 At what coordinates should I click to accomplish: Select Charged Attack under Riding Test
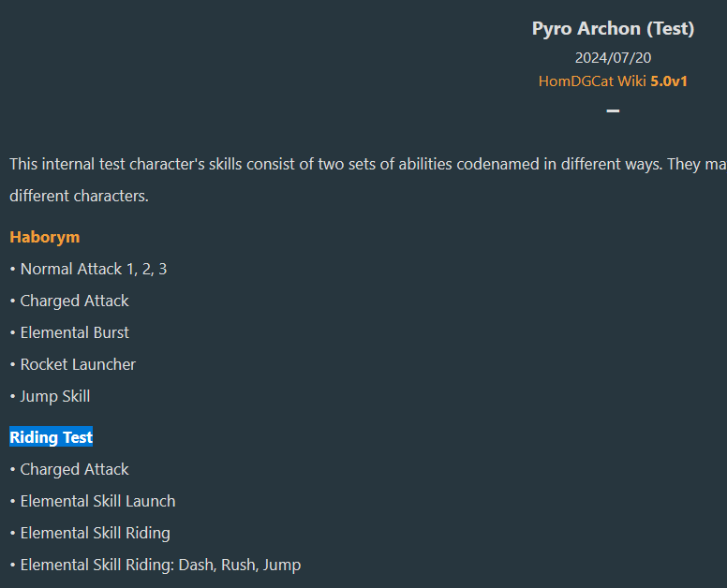point(75,469)
